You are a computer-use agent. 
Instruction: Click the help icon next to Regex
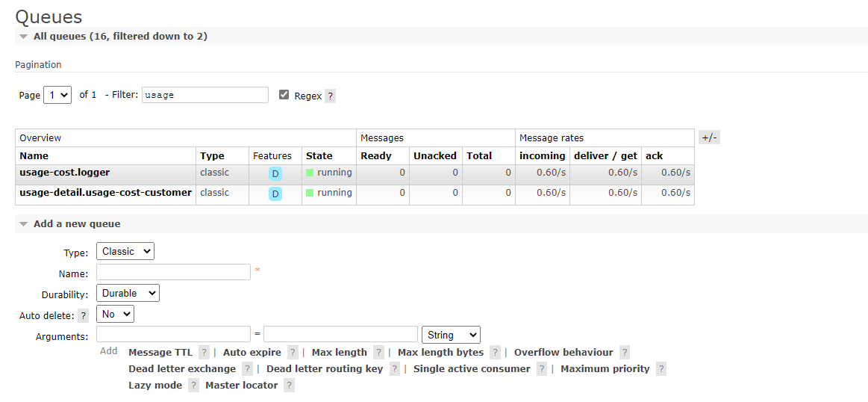(x=330, y=96)
